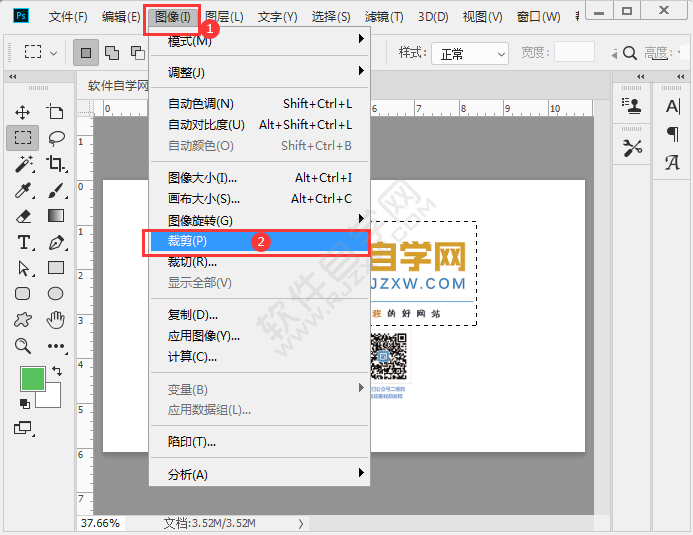Select the Rectangular Marquee tool in toolbox

click(23, 138)
